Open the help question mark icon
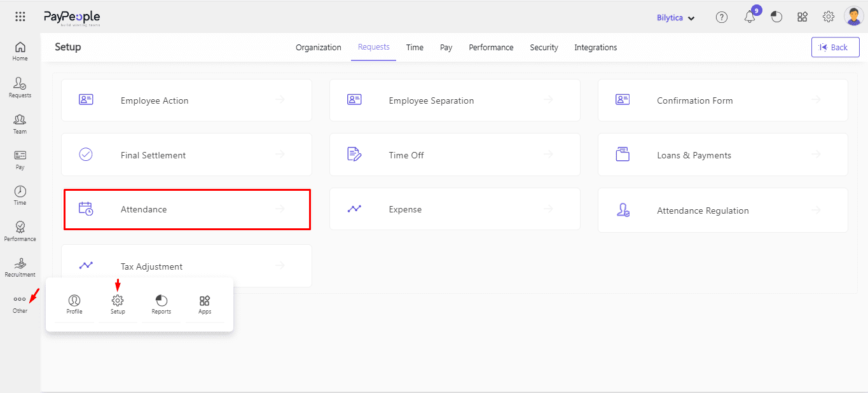Viewport: 868px width, 393px height. (x=722, y=18)
